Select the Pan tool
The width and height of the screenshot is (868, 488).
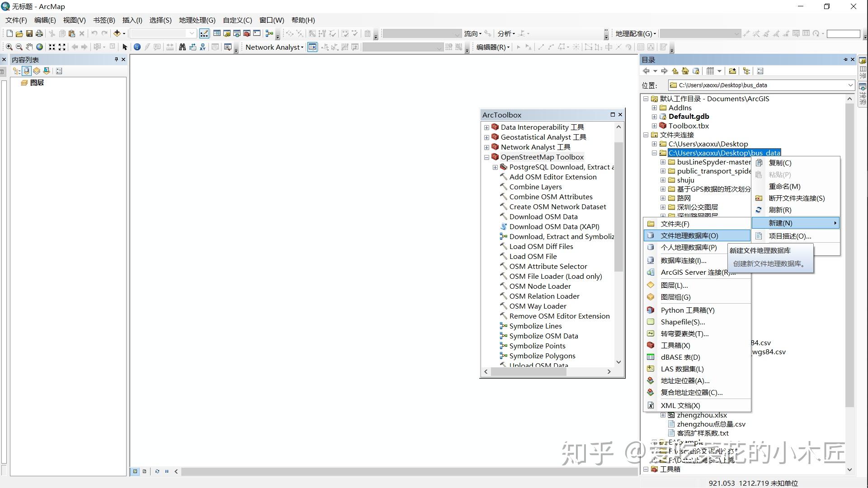tap(29, 47)
